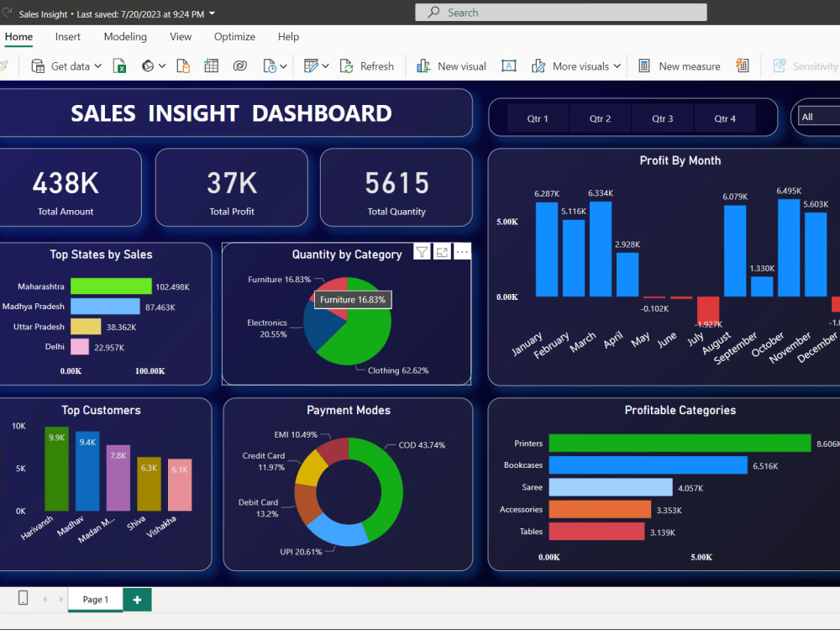
Task: Click the Profit By Month chart title
Action: click(x=680, y=160)
